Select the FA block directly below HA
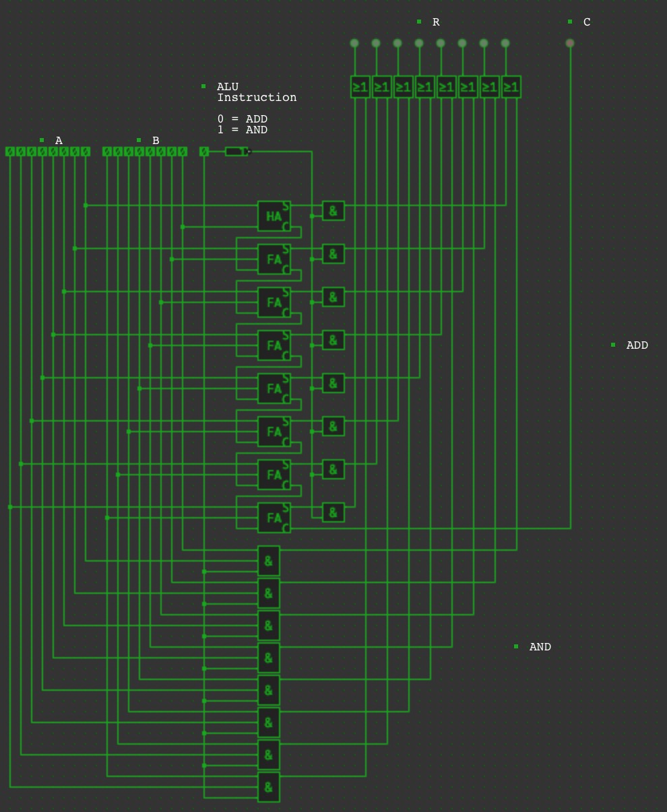 [274, 259]
